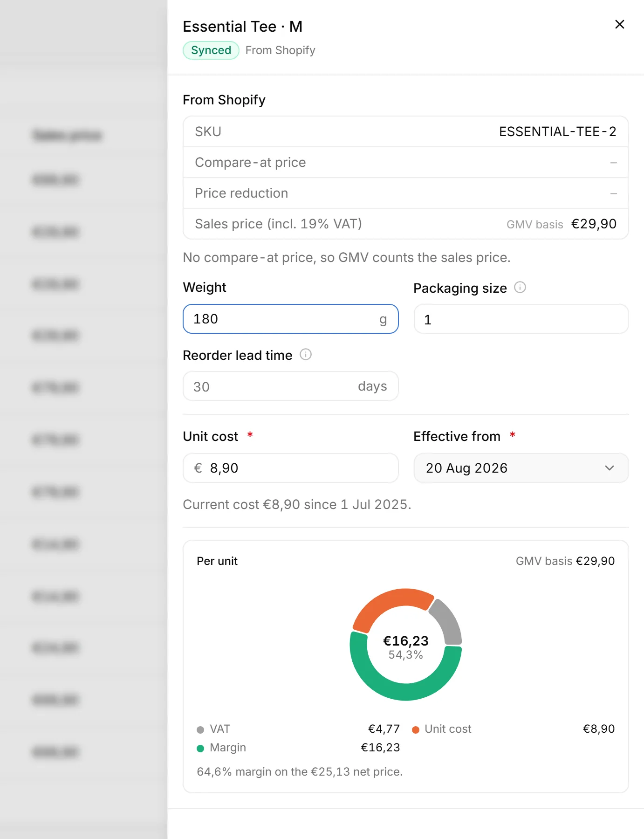Click the €16,23 donut center value

406,641
